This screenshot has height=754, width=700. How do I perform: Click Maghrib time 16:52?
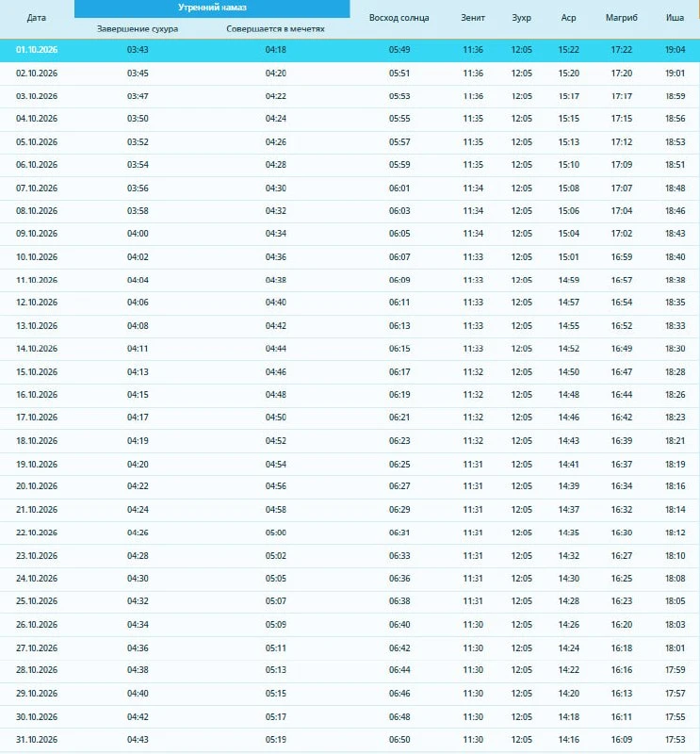[x=622, y=325]
